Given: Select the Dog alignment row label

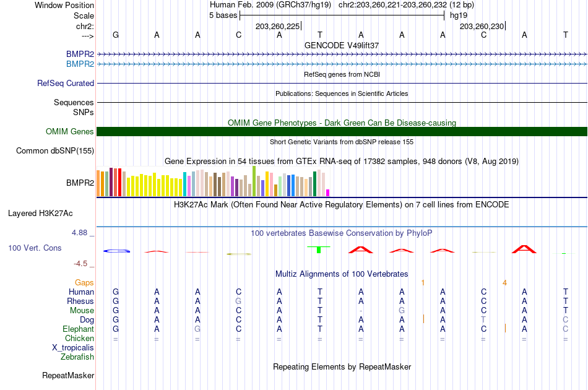Looking at the screenshot, I should (87, 320).
